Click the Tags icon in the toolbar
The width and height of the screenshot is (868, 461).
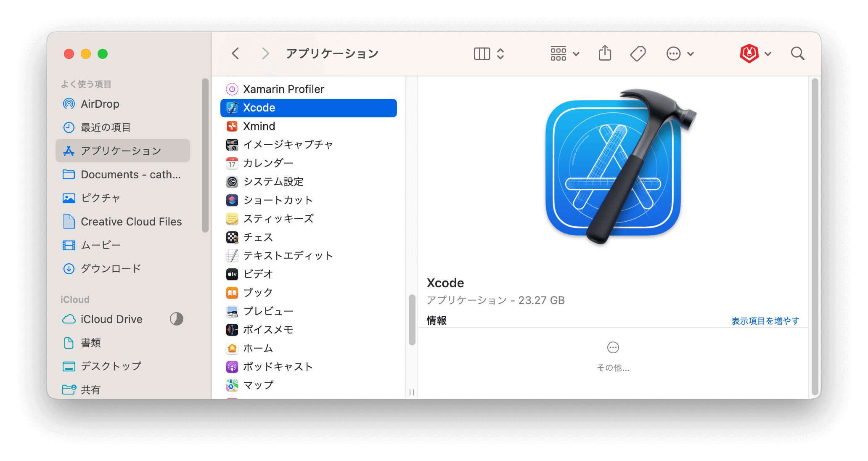coord(637,53)
